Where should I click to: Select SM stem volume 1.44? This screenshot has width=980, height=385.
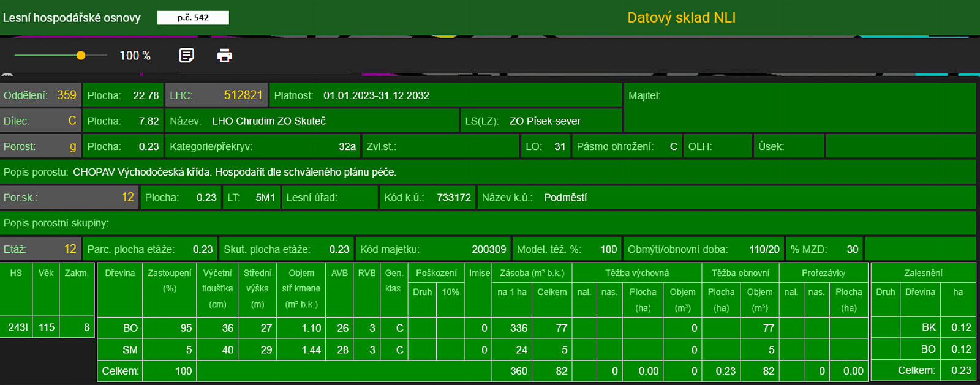click(311, 350)
